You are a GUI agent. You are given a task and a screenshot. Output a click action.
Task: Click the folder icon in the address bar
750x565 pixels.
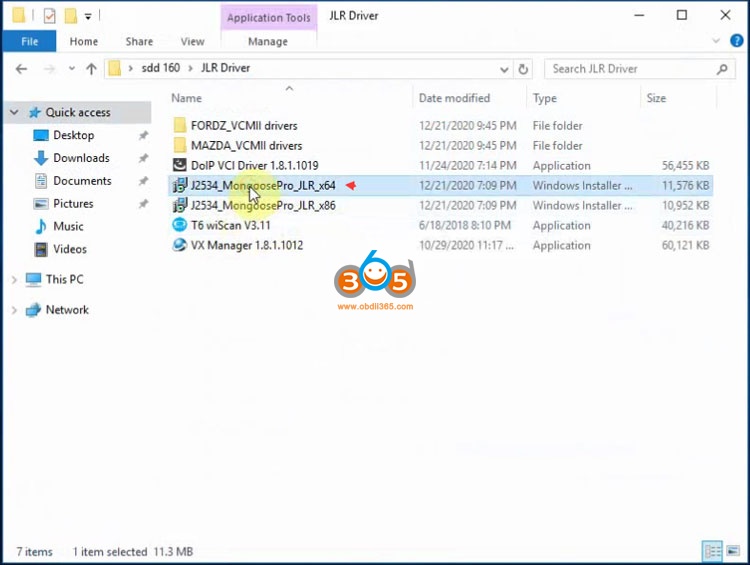(x=114, y=68)
